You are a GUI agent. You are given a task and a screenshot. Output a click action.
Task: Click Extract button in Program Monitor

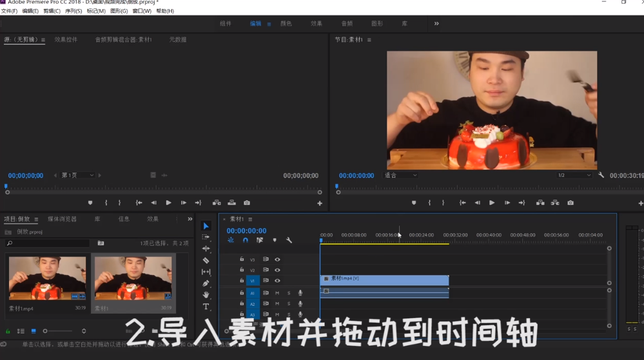pos(555,203)
